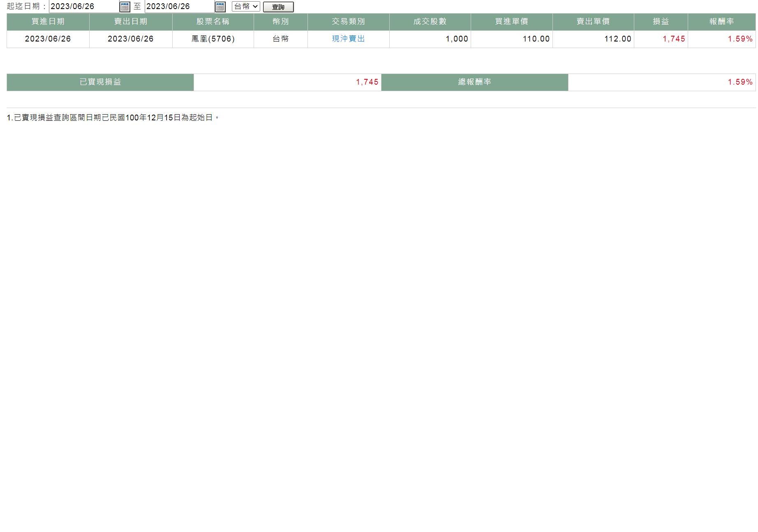Image resolution: width=758 pixels, height=532 pixels.
Task: Click the 買進日期 column header
Action: [x=48, y=22]
